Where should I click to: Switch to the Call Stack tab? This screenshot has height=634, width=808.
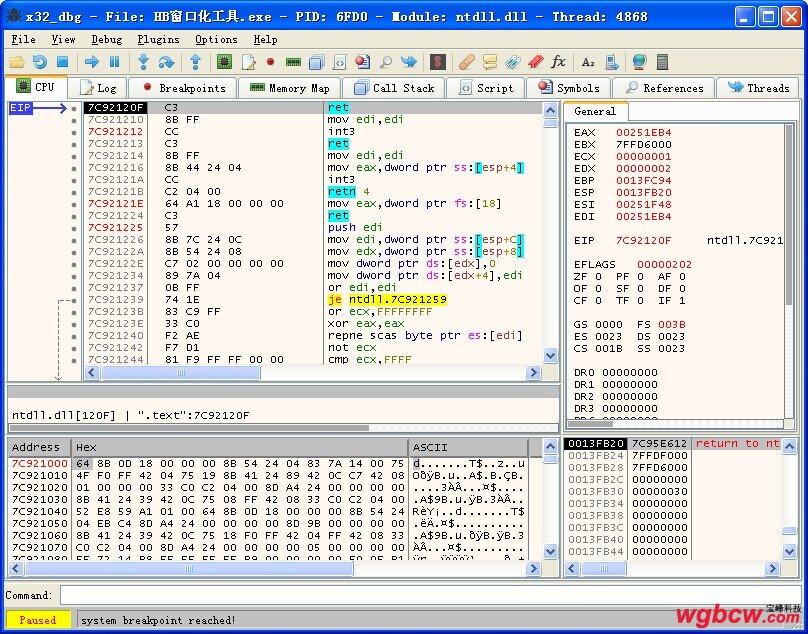(x=394, y=88)
